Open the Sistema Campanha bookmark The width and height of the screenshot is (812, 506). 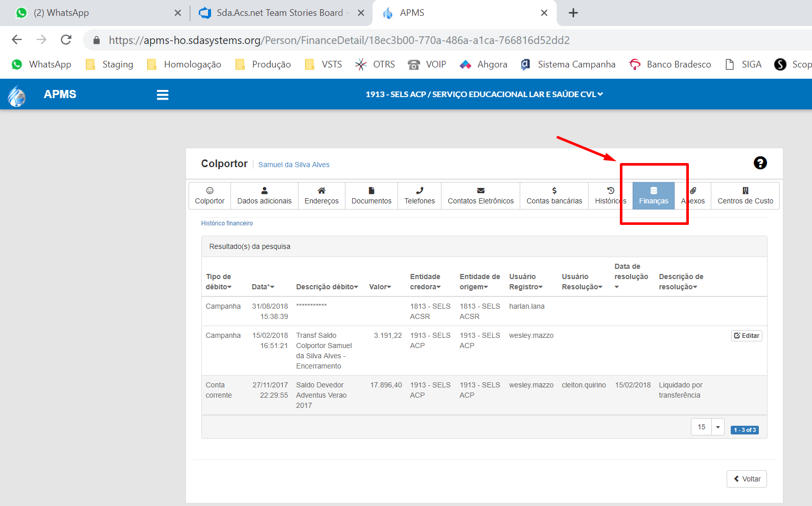pyautogui.click(x=568, y=64)
